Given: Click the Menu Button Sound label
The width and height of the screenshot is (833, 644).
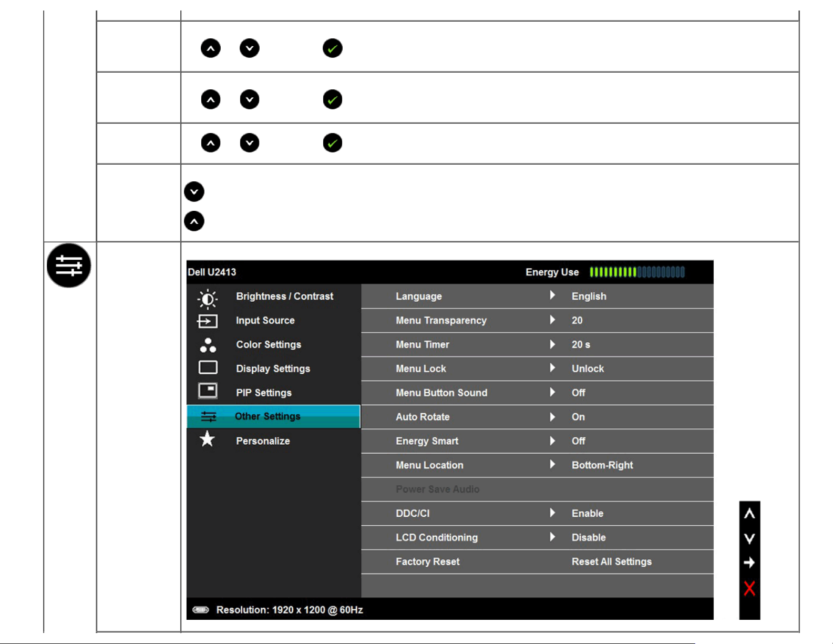Looking at the screenshot, I should [x=441, y=393].
